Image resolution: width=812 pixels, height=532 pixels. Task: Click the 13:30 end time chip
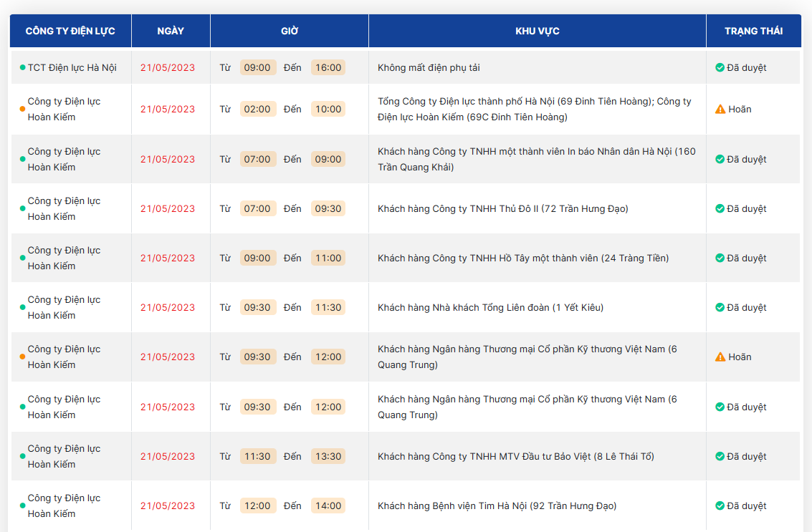[x=328, y=456]
